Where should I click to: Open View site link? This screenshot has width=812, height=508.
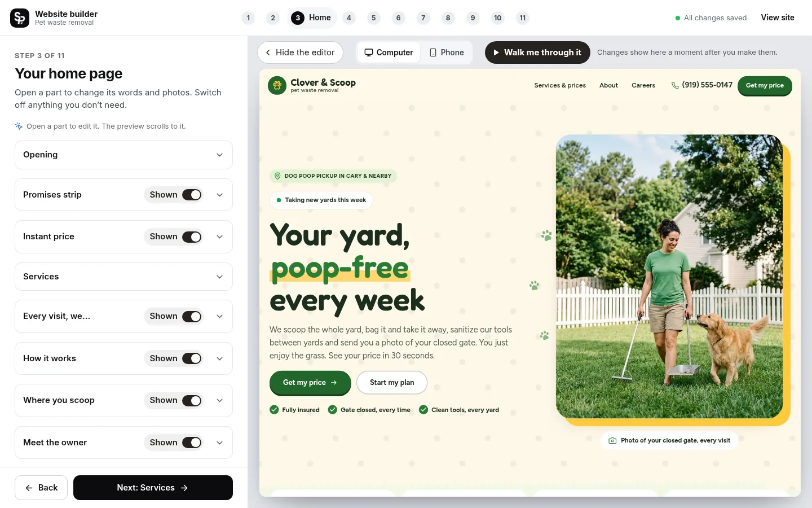coord(778,17)
